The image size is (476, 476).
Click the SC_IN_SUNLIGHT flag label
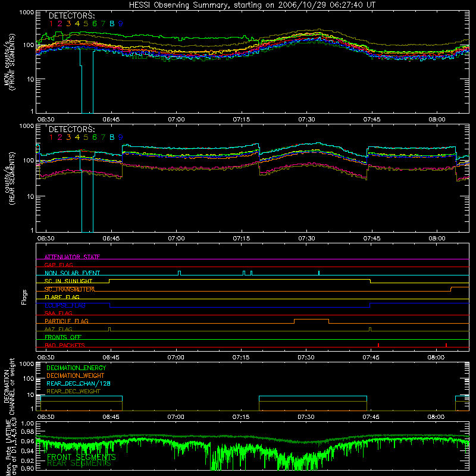point(68,281)
